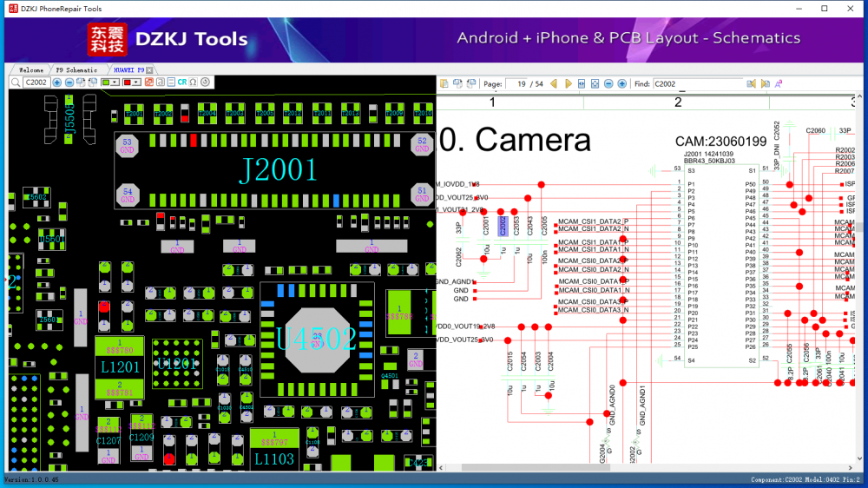Viewport: 868px width, 488px height.
Task: Fit whole schematic page in view
Action: [595, 83]
